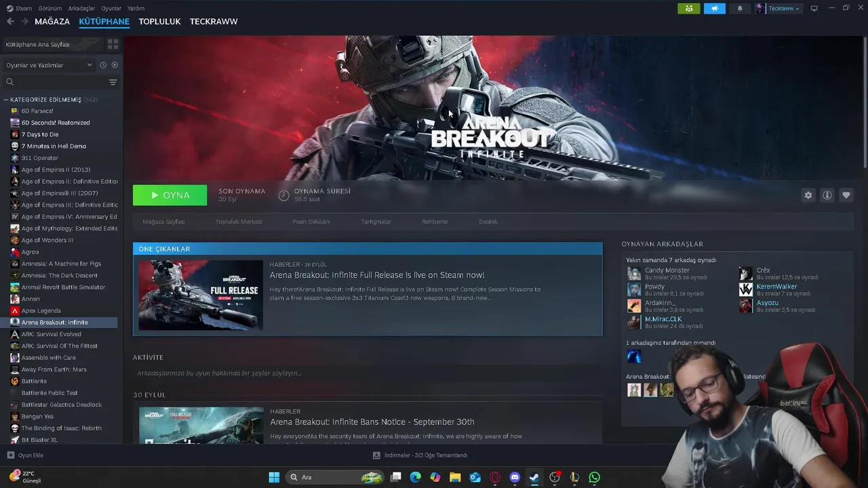The width and height of the screenshot is (868, 488).
Task: Go forward with the right arrow
Action: pyautogui.click(x=24, y=22)
